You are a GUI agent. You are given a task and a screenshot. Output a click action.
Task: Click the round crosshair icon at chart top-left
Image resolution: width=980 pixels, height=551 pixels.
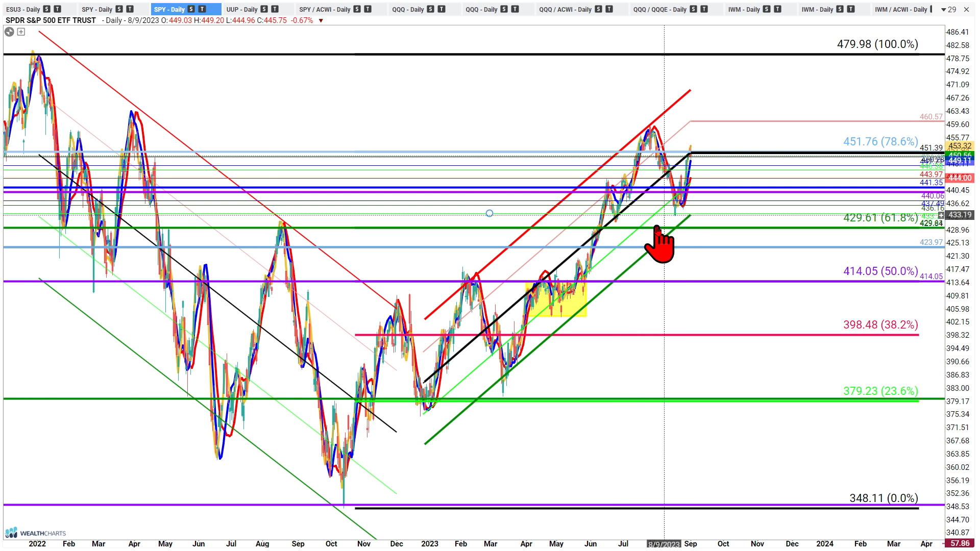9,32
